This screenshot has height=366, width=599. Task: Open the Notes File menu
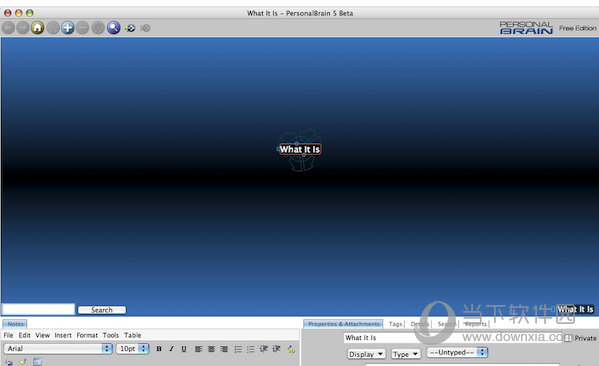(x=8, y=335)
